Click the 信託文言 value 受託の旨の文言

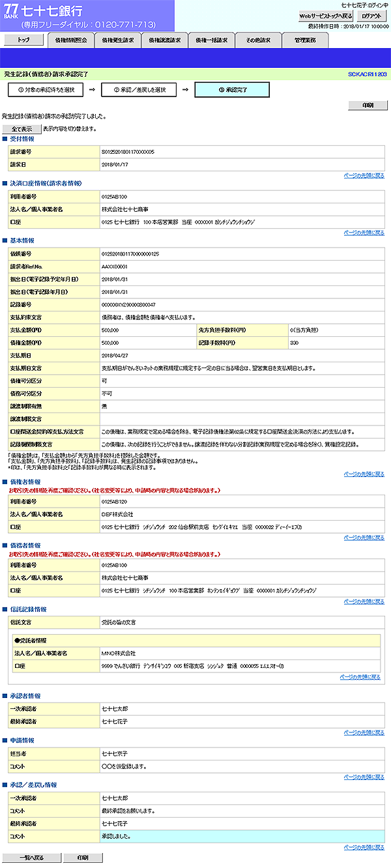tap(119, 622)
